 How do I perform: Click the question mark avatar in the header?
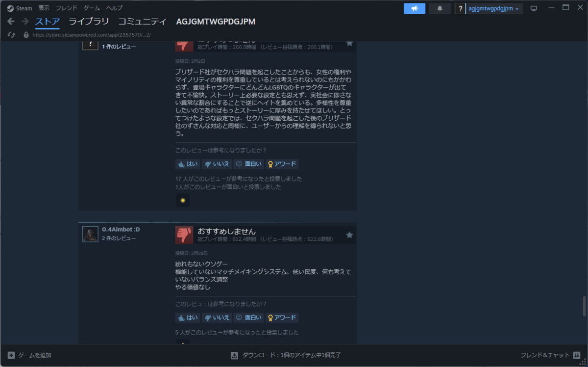pos(460,9)
